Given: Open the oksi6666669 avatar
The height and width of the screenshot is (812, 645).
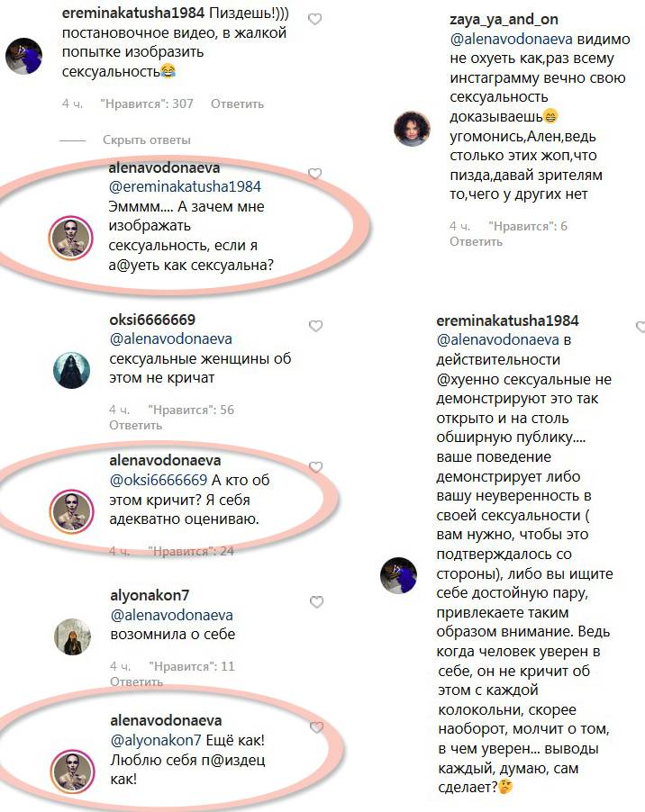Looking at the screenshot, I should (x=71, y=370).
